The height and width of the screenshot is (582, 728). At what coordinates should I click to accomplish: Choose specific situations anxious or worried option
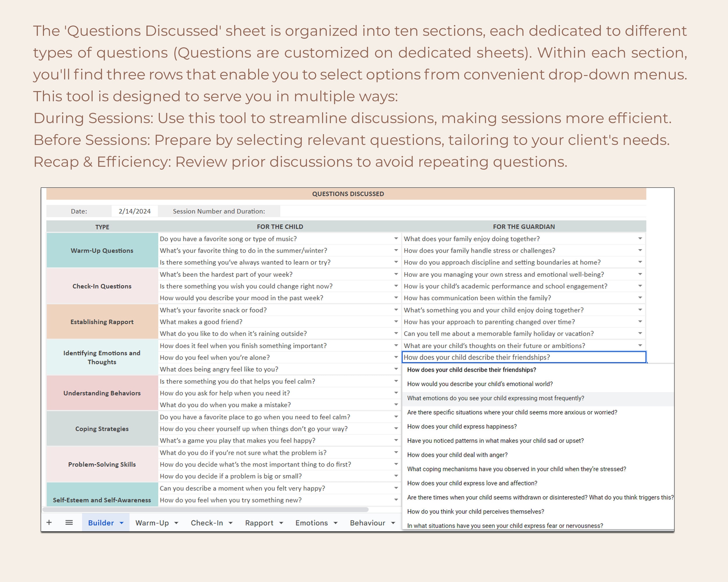pos(538,412)
